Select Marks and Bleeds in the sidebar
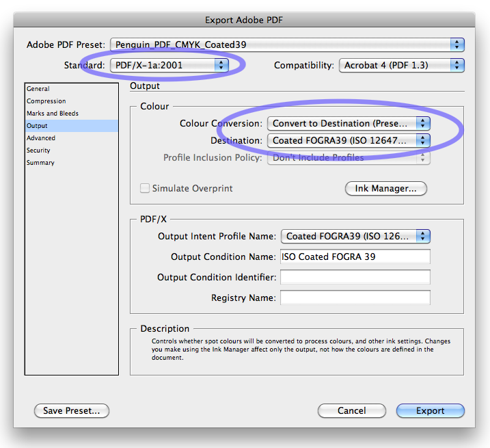 72,114
